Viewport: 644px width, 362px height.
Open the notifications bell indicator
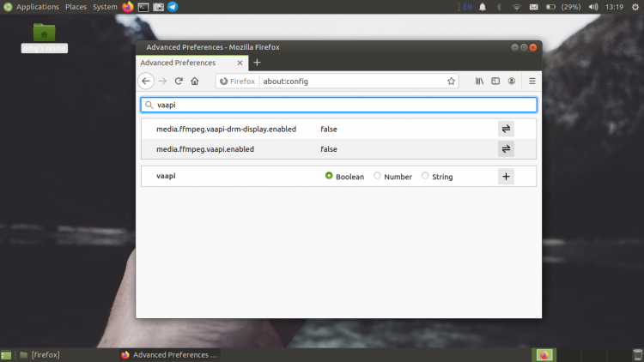(483, 7)
